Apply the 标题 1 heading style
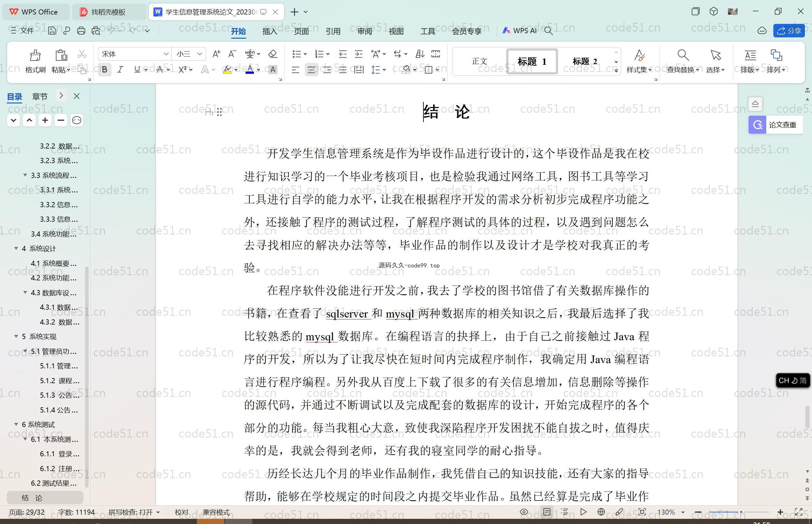This screenshot has width=812, height=524. (532, 62)
